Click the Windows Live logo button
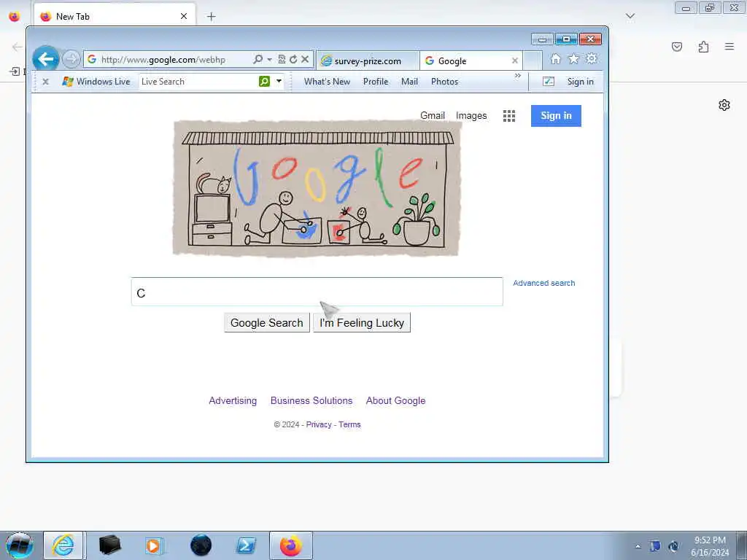This screenshot has width=747, height=560. pos(96,82)
